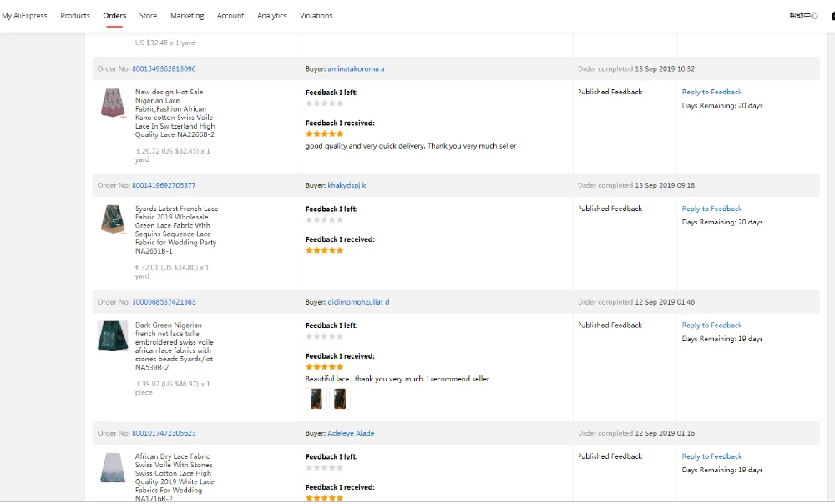Reply to Feedback for Adeleye Alade's order
835x504 pixels.
(711, 456)
